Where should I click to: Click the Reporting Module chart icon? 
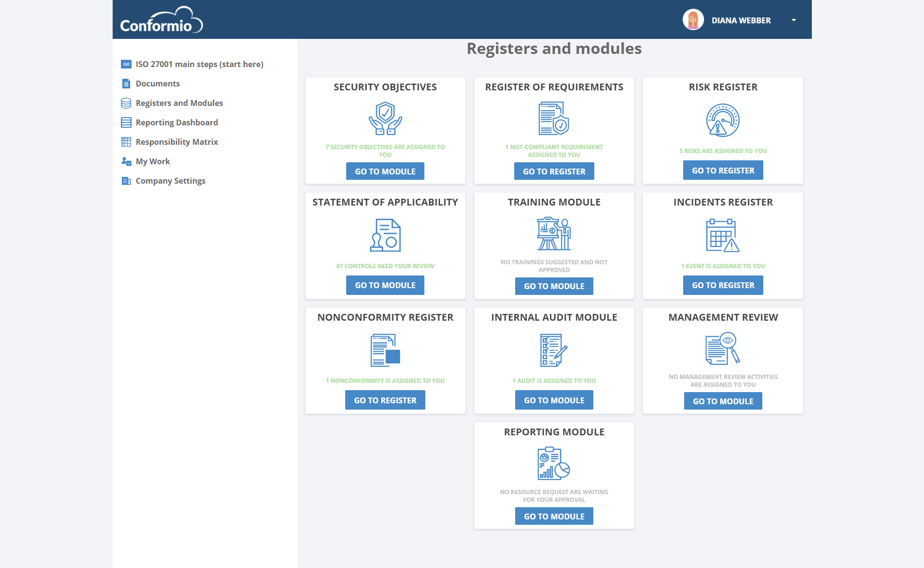[554, 464]
